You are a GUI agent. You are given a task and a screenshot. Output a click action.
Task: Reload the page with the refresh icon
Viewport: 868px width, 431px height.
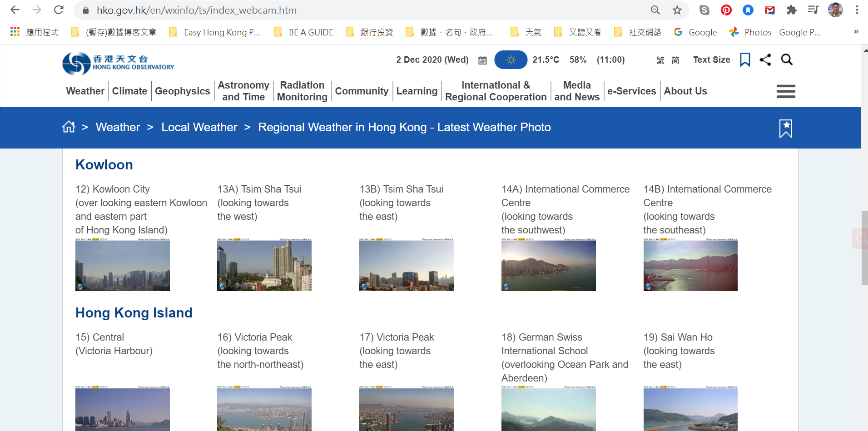[x=59, y=10]
